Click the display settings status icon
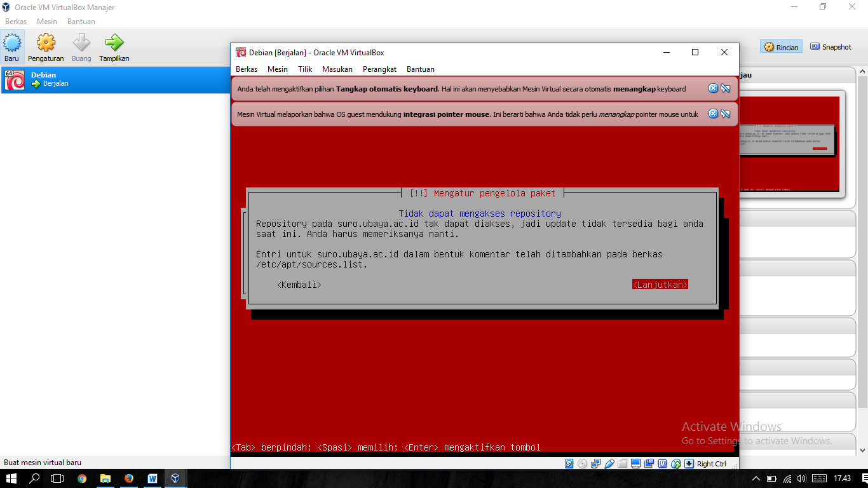868x488 pixels. pyautogui.click(x=636, y=463)
